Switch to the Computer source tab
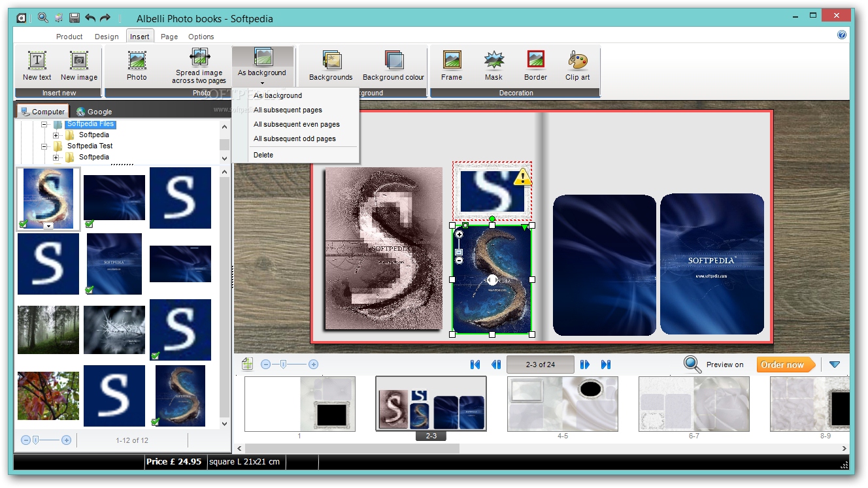868x488 pixels. tap(43, 112)
